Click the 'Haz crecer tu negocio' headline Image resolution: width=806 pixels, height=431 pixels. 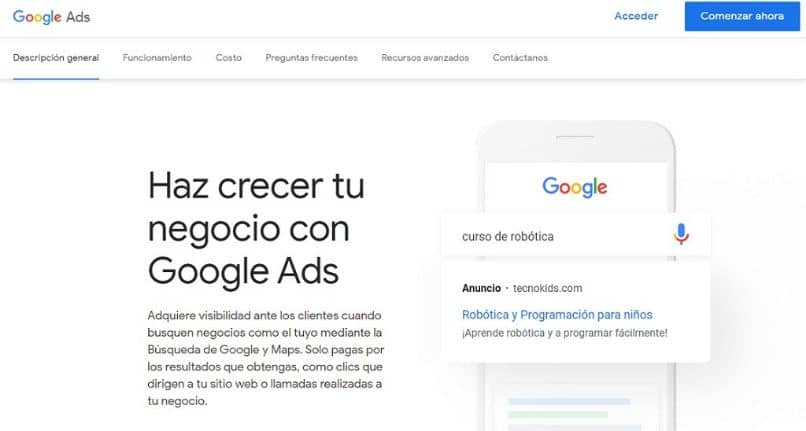(257, 228)
